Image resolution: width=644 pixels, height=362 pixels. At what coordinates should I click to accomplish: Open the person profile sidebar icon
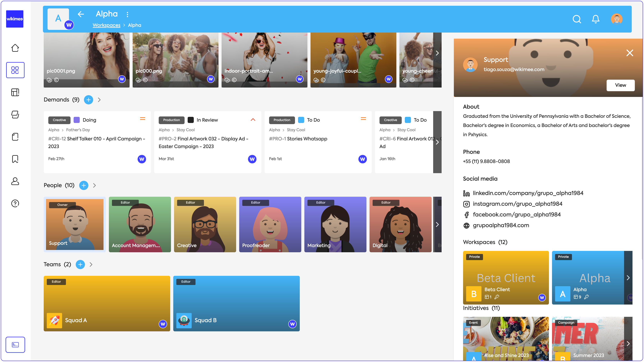[15, 181]
